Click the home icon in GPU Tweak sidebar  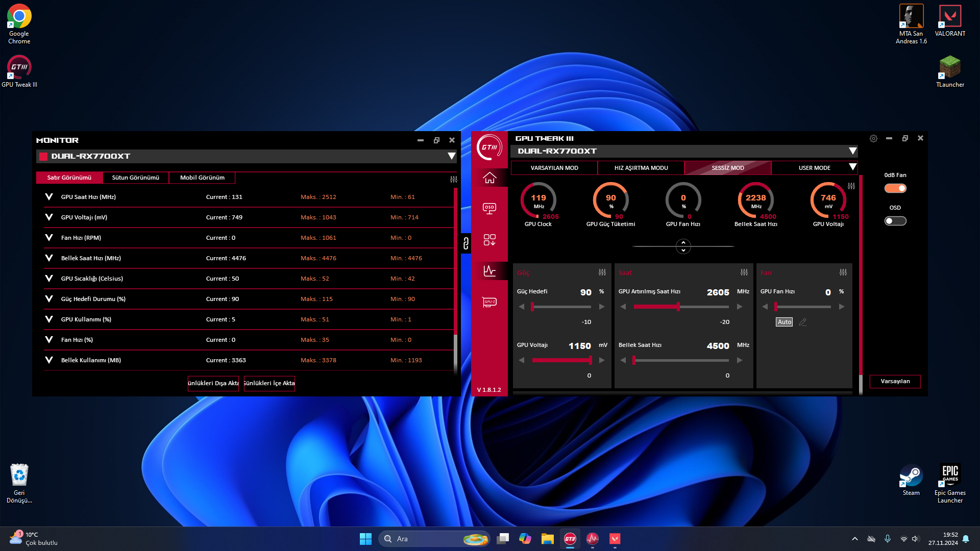489,178
